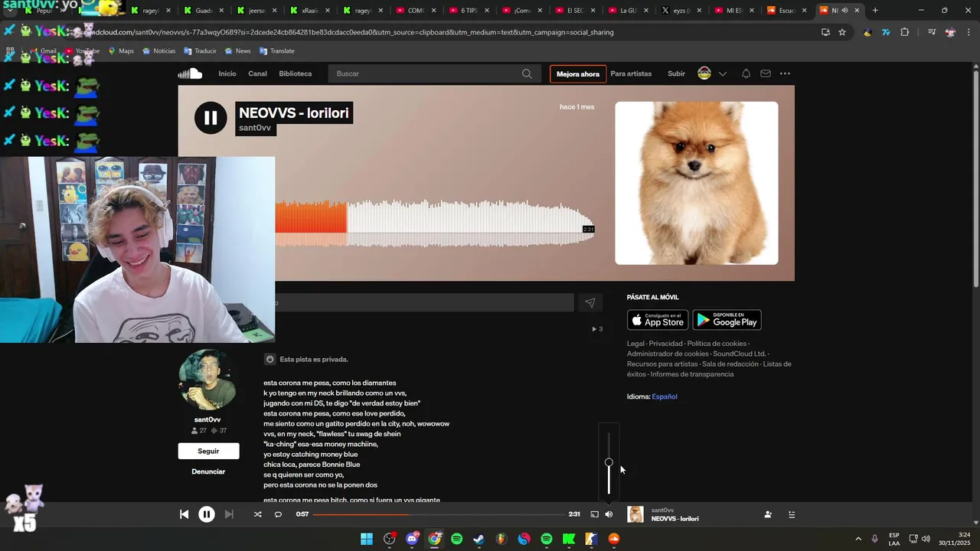Open the Traducir bookmark

click(199, 51)
